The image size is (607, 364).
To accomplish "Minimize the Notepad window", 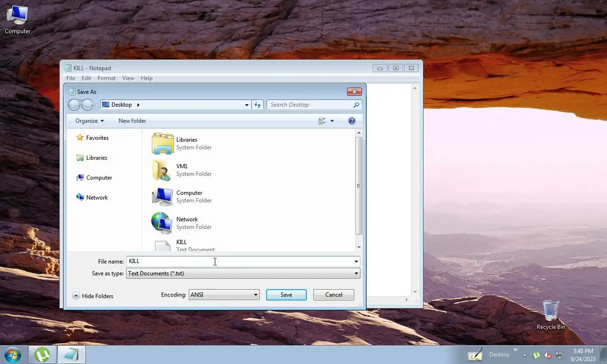I will (380, 68).
